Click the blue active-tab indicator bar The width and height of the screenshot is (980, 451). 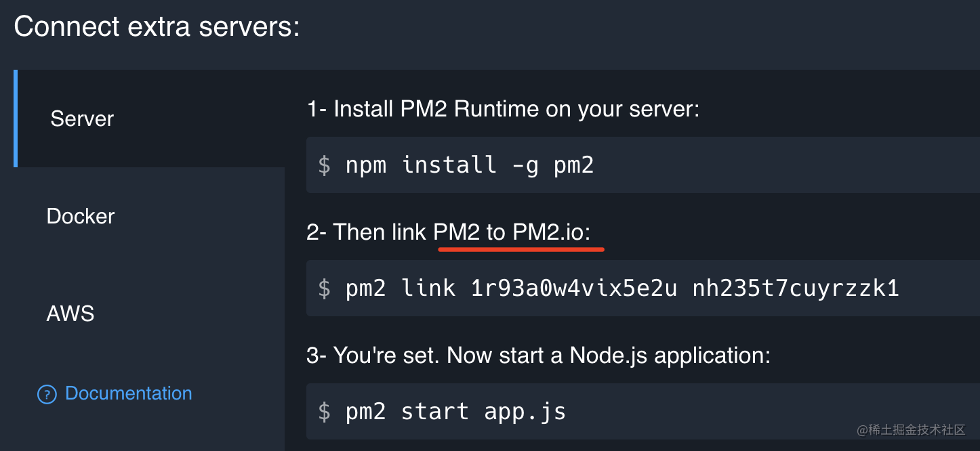(x=16, y=119)
